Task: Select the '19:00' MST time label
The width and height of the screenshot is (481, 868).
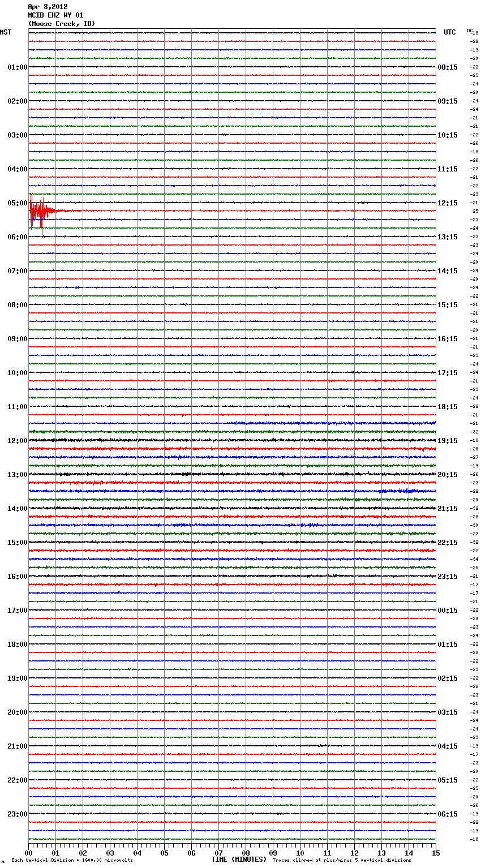Action: (18, 678)
